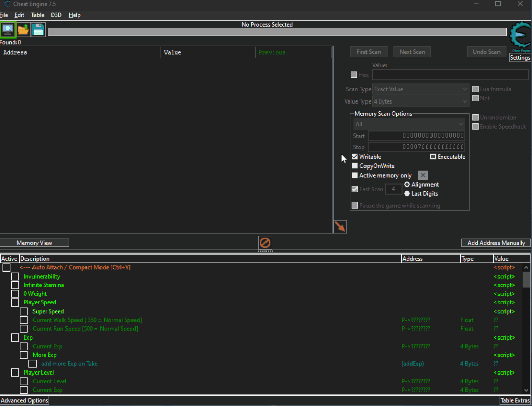
Task: Click the Value input field
Action: tap(450, 74)
